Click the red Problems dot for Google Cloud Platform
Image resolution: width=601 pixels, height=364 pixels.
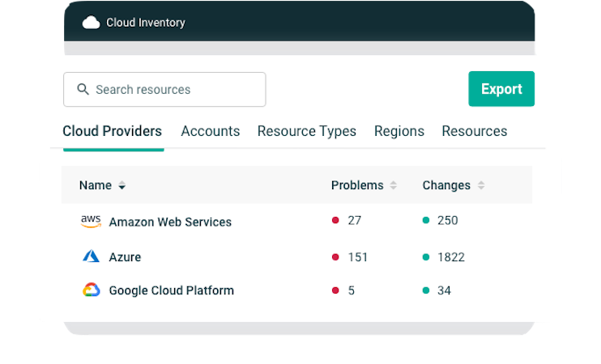click(335, 290)
